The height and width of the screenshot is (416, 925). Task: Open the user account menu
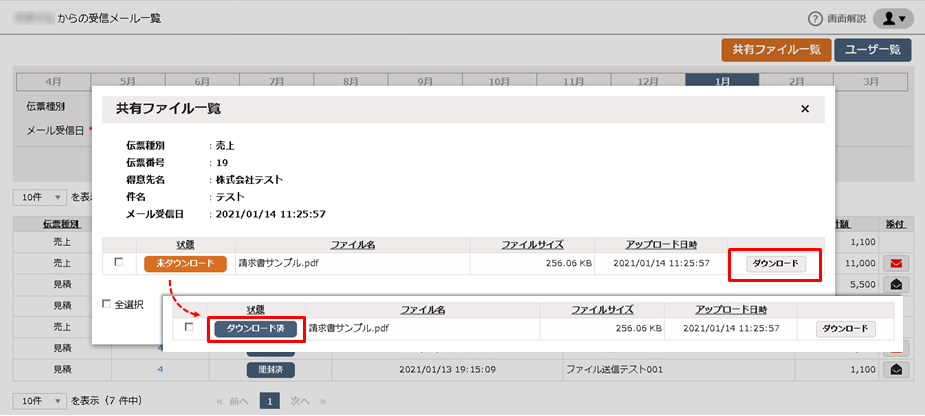pyautogui.click(x=892, y=19)
